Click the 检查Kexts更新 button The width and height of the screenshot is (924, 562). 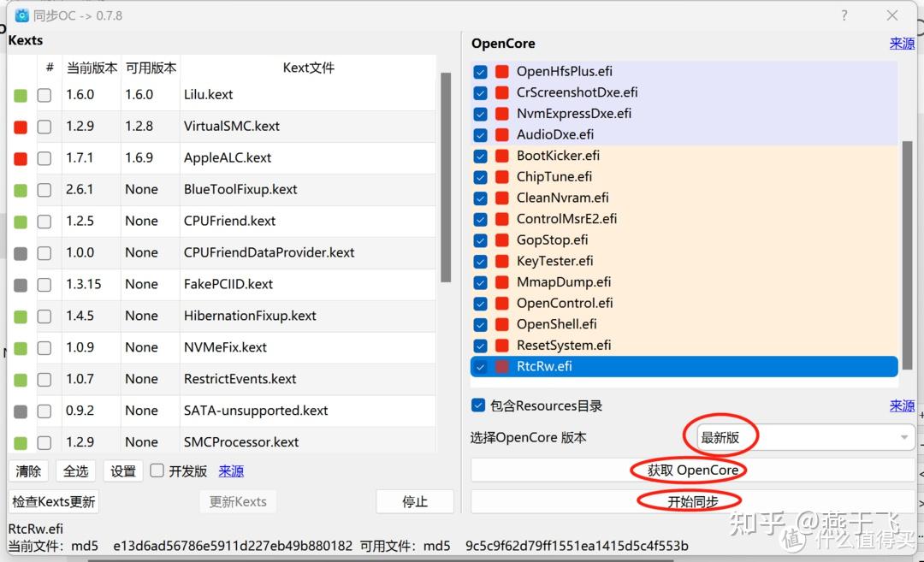54,502
